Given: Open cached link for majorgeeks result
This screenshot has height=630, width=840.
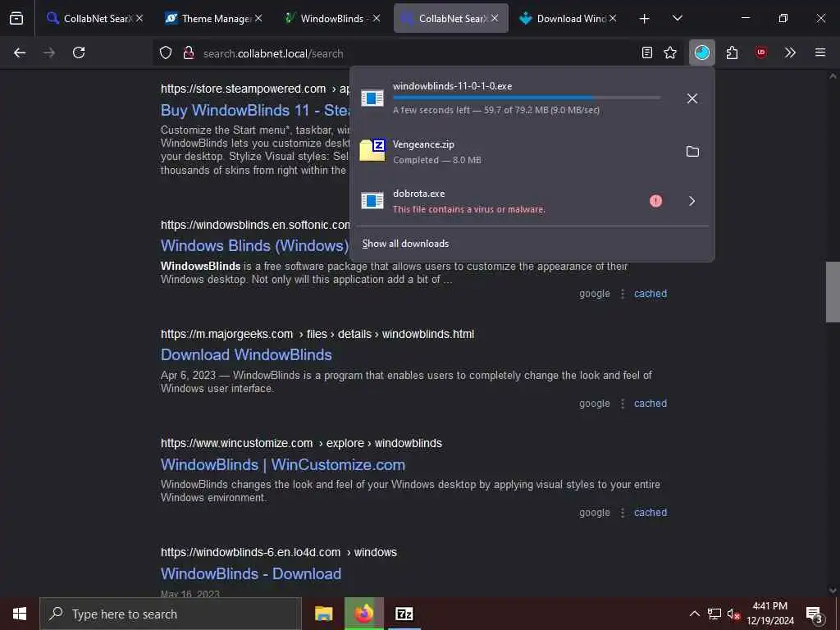Looking at the screenshot, I should click(651, 404).
